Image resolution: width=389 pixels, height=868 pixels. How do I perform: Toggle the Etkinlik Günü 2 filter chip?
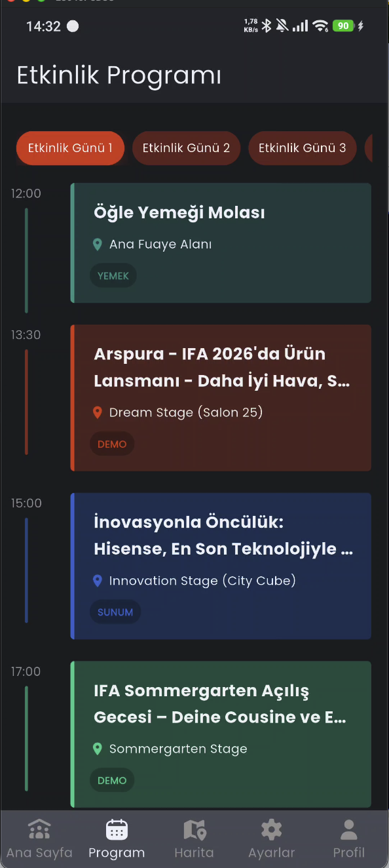point(186,148)
